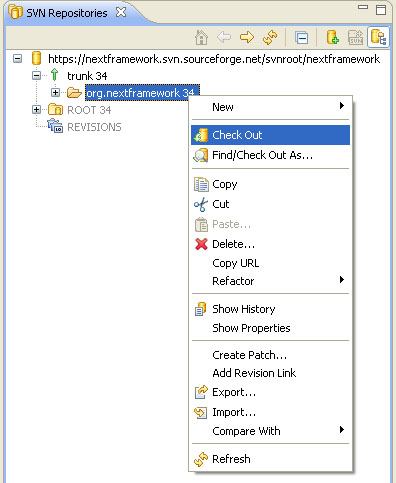Open the Refactor submenu
The image size is (396, 483).
coord(271,281)
